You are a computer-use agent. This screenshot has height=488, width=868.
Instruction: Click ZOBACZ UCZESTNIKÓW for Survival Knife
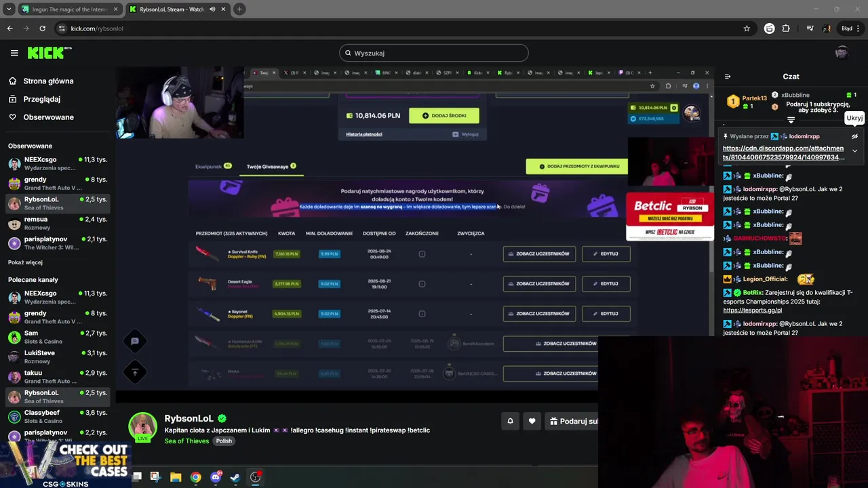tap(539, 253)
